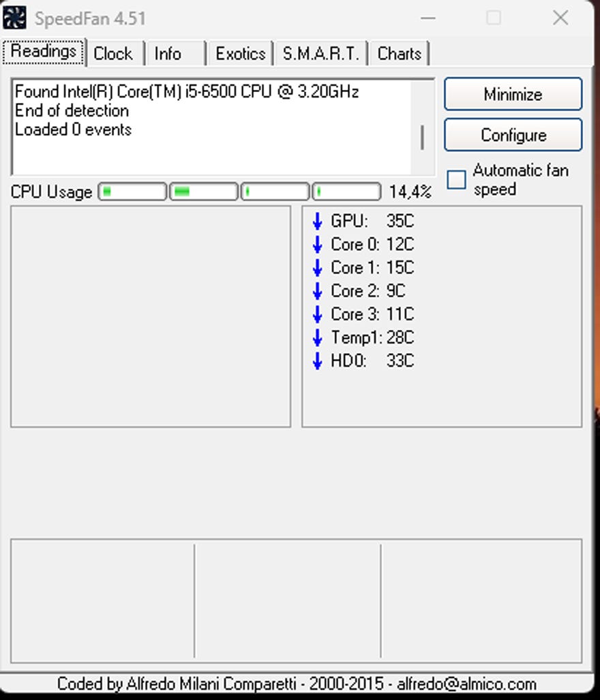Screen dimensions: 600x700
Task: Open the Configure dialog button
Action: [x=513, y=135]
